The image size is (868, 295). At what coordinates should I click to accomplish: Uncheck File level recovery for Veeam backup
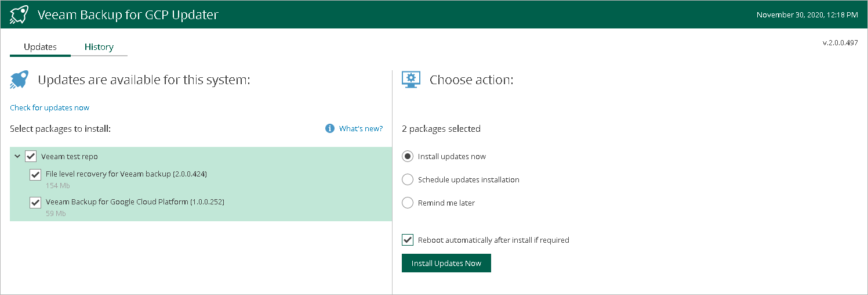tap(35, 174)
